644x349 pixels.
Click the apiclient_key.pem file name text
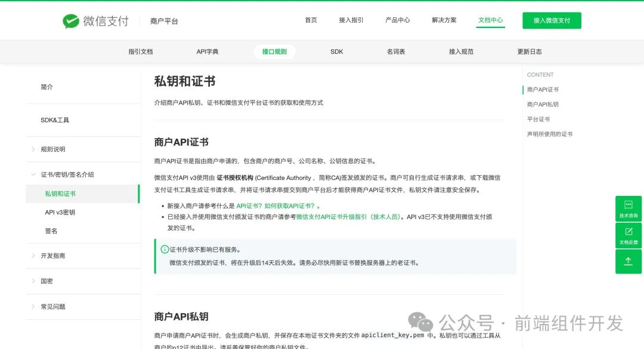(392, 335)
